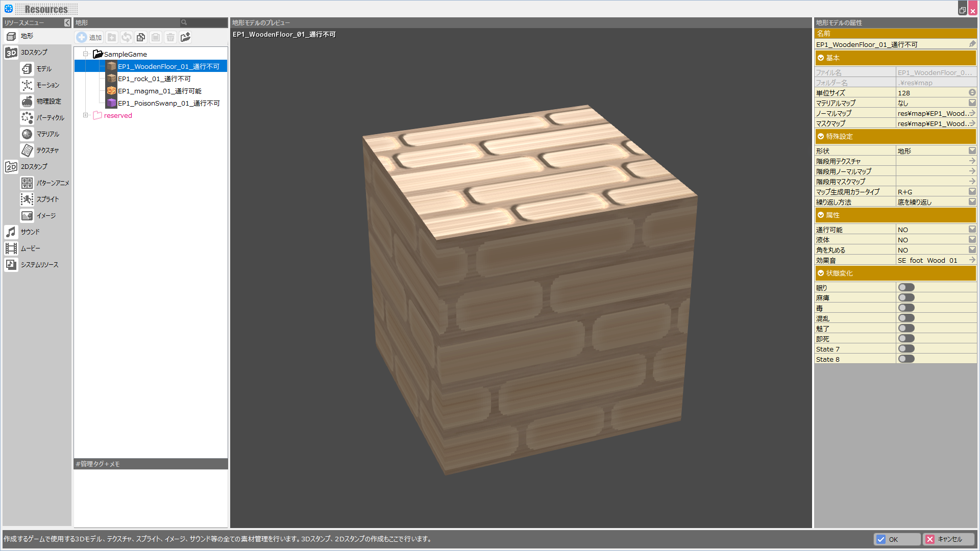Screen dimensions: 980x551
Task: Click the キャンセル (Cancel) button
Action: [948, 539]
